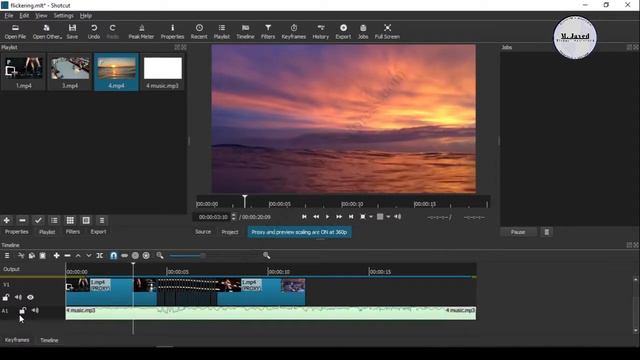Screen dimensions: 640x360
Task: Toggle timeline snapping magnet
Action: coord(113,256)
